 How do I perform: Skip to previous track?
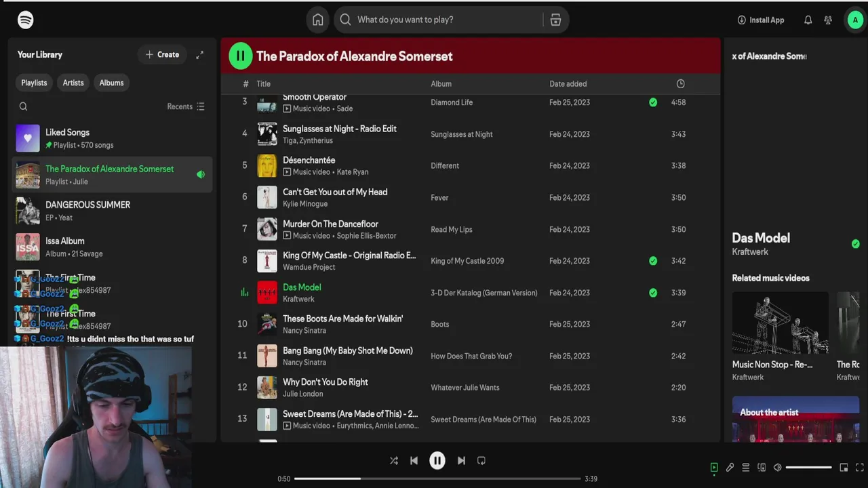point(414,460)
